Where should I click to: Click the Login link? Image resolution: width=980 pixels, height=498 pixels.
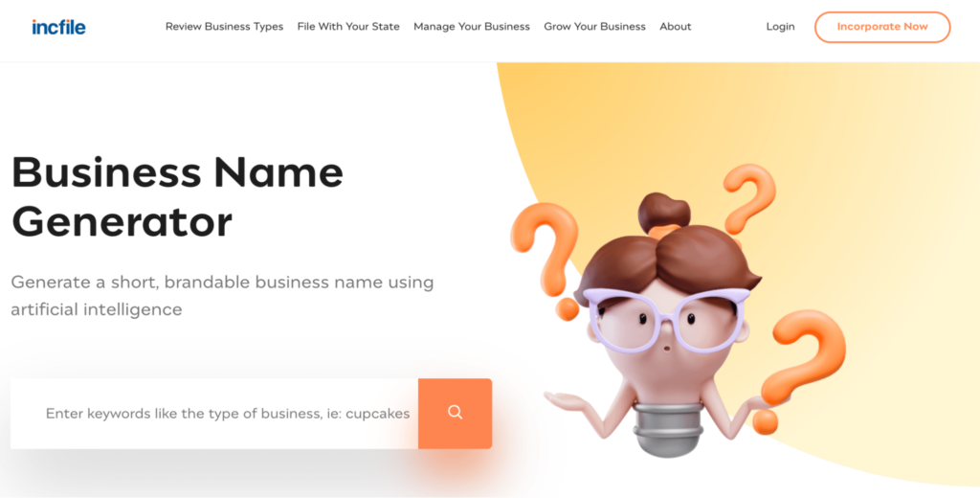781,27
